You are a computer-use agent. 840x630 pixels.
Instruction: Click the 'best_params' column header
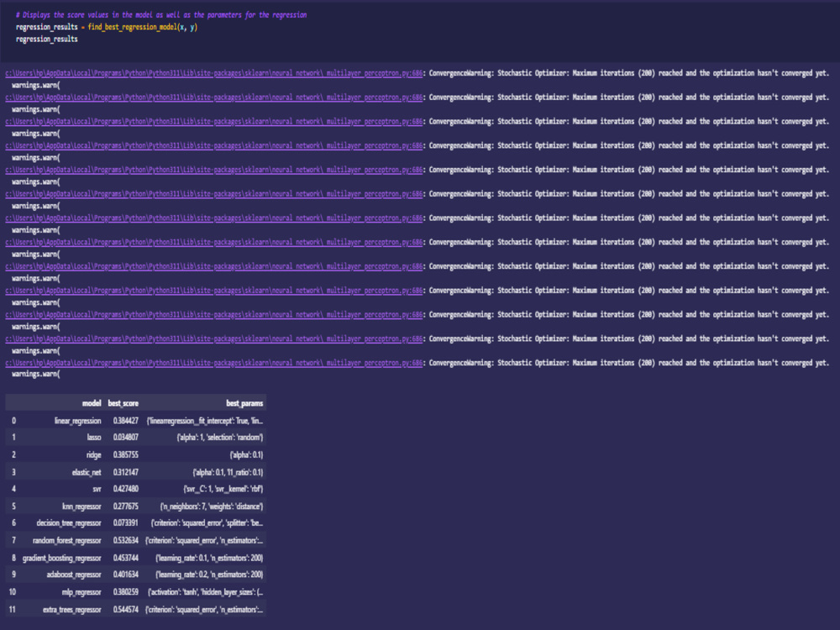[244, 403]
